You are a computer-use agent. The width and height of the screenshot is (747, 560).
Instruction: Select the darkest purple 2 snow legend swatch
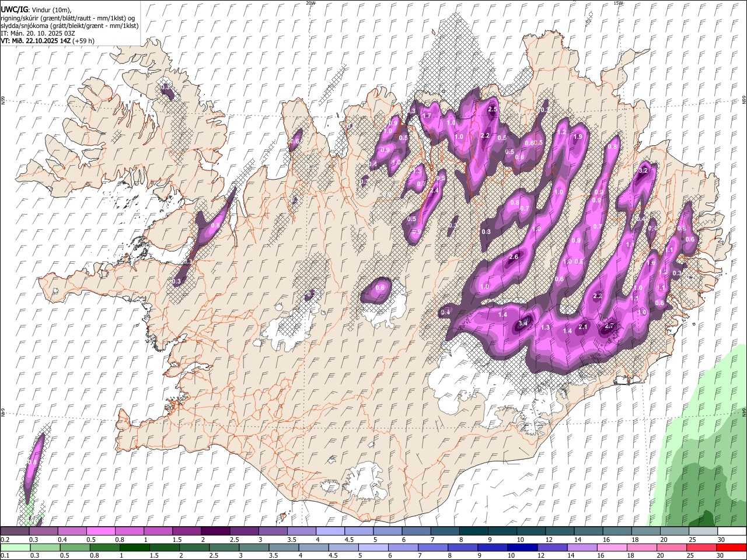click(215, 531)
